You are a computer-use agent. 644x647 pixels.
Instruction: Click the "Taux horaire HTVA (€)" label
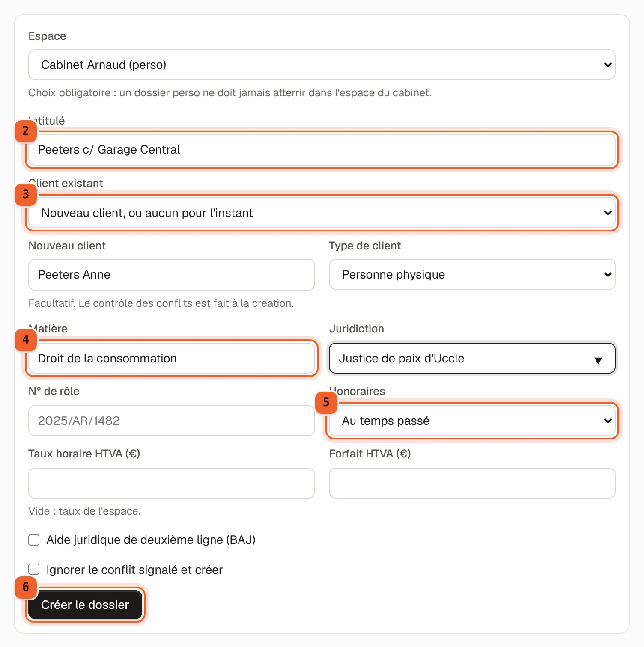click(84, 454)
